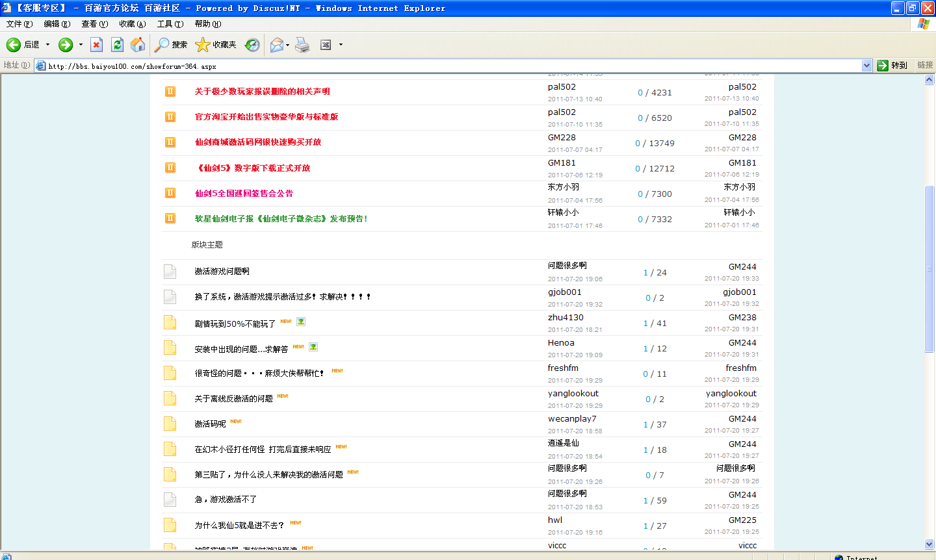Click the IE Back button

tap(23, 44)
